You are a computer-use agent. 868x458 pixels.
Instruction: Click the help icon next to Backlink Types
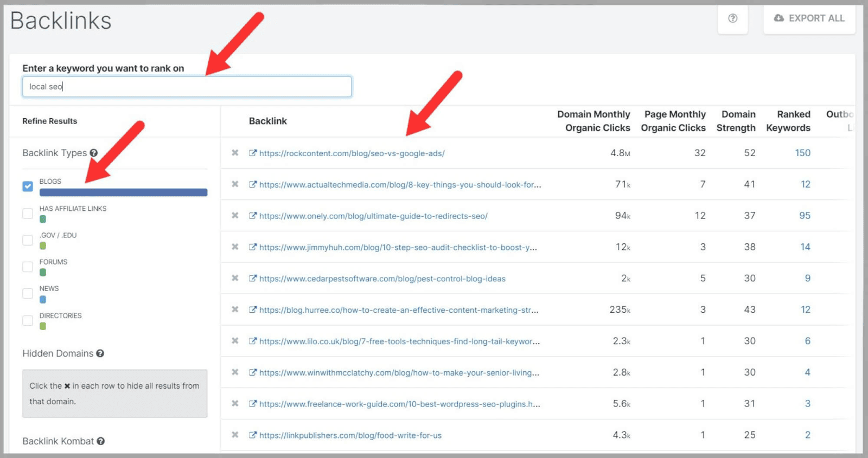tap(94, 153)
